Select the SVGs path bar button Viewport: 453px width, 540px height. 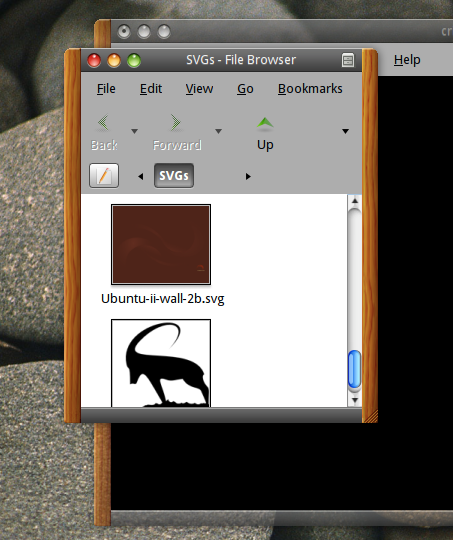click(x=174, y=176)
